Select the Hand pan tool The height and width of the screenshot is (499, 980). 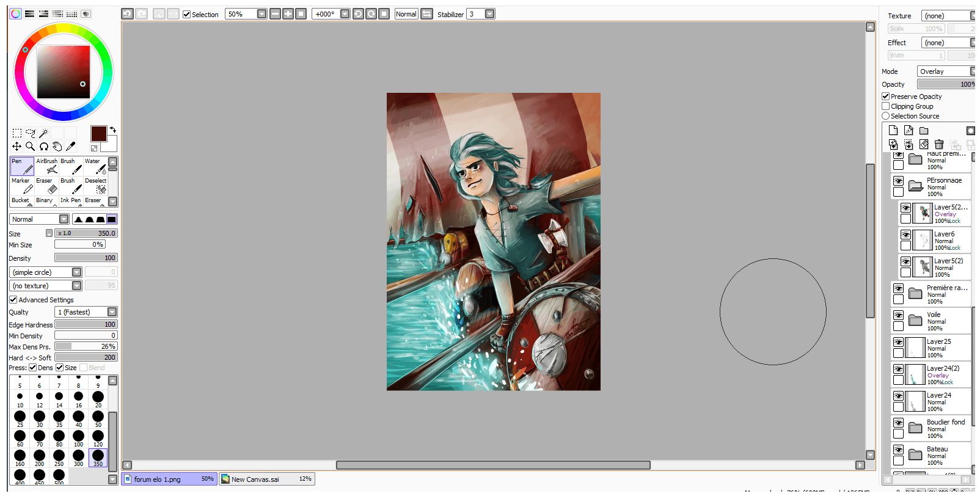click(57, 146)
